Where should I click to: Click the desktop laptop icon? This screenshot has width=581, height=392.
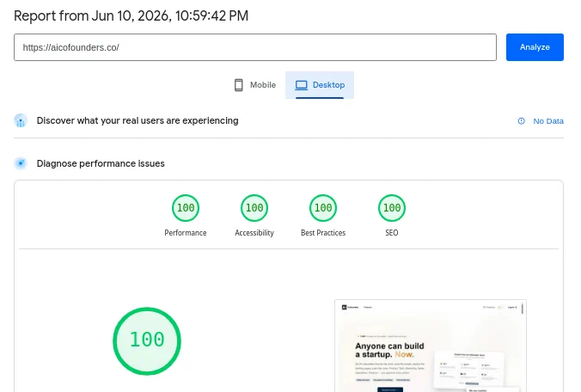[302, 85]
